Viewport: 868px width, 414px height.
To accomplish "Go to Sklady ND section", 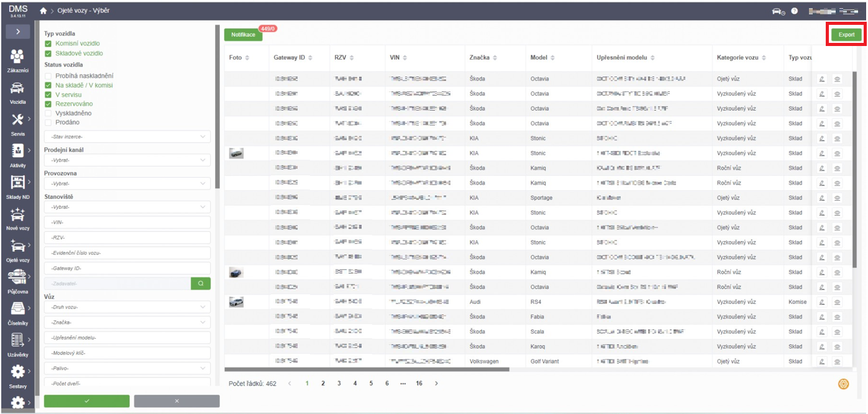I will click(17, 186).
